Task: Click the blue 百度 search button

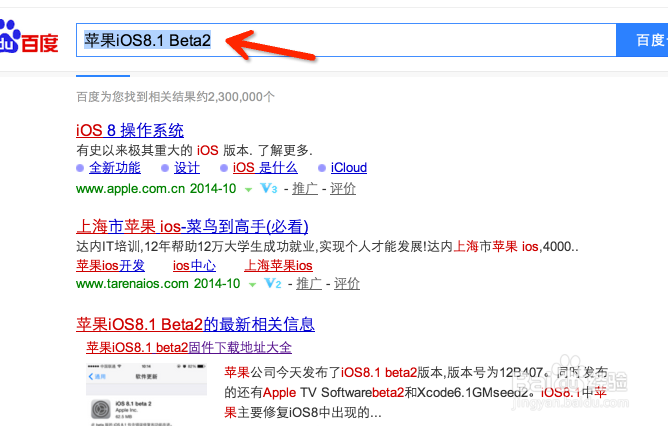Action: pos(642,40)
